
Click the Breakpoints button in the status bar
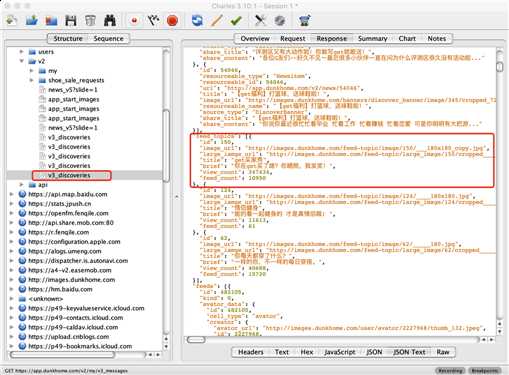click(485, 371)
